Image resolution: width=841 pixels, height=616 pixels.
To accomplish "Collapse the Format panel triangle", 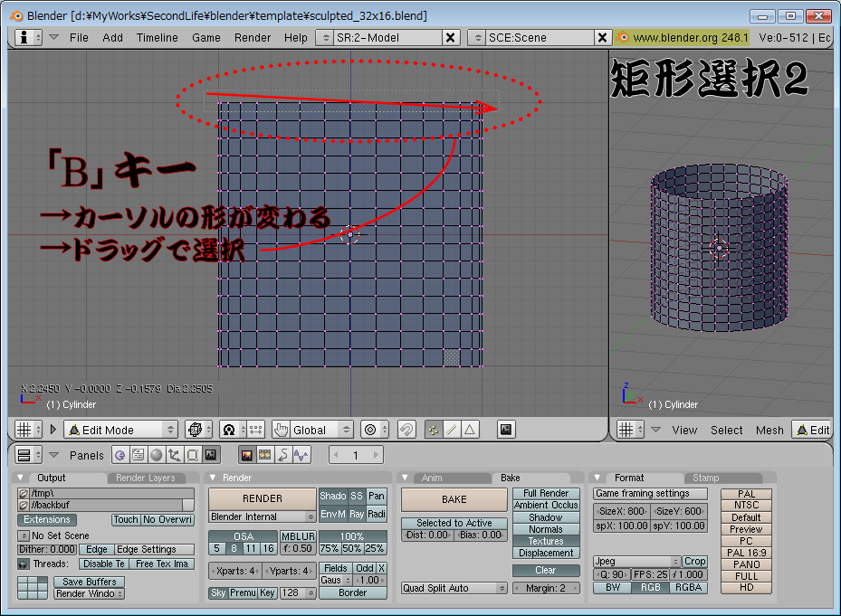I will point(597,477).
